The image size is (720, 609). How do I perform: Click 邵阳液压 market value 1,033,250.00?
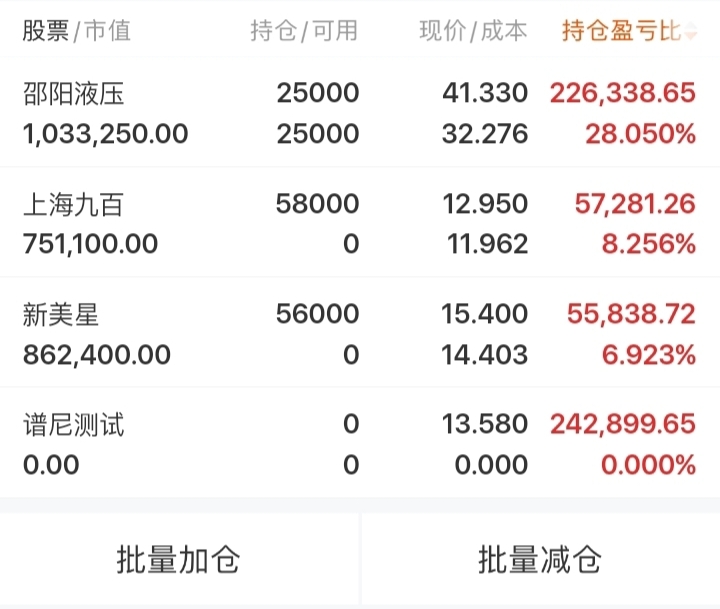[x=105, y=134]
